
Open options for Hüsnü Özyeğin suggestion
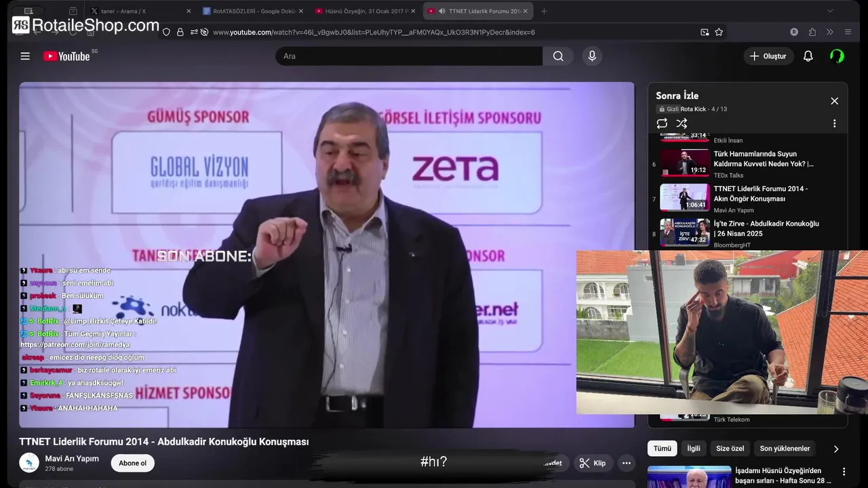[844, 472]
